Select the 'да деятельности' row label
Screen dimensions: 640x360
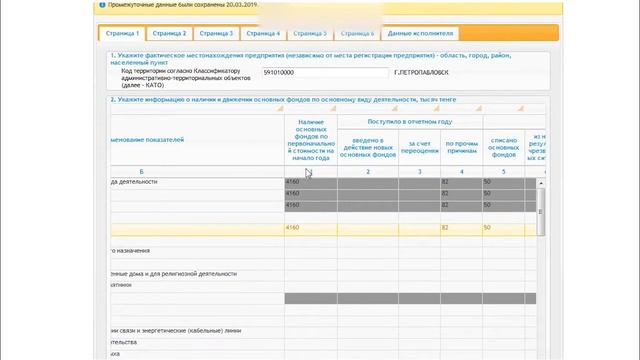click(134, 182)
